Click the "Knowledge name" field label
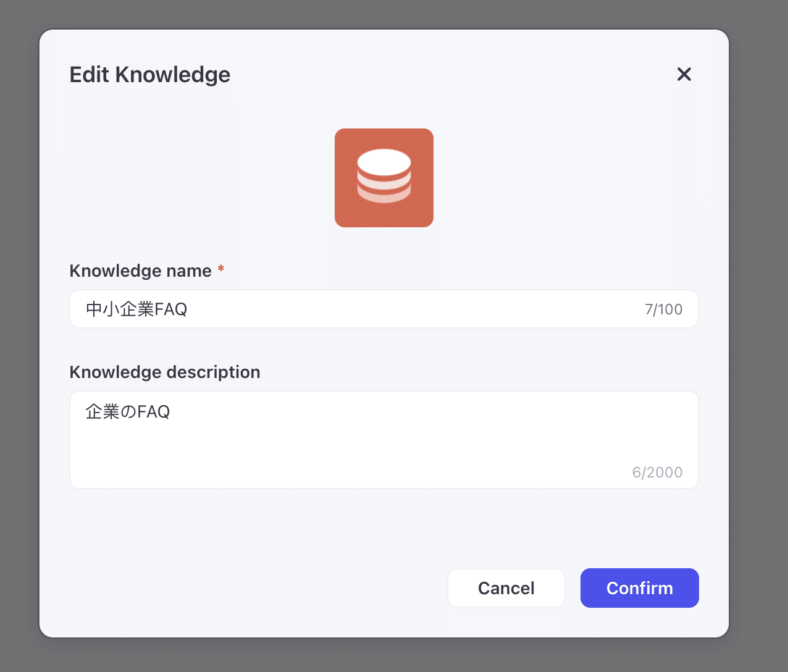 [x=140, y=271]
